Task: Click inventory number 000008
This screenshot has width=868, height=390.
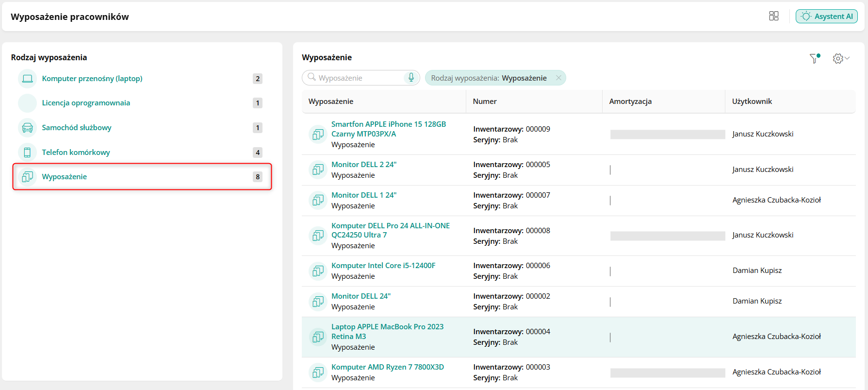Action: coord(538,231)
